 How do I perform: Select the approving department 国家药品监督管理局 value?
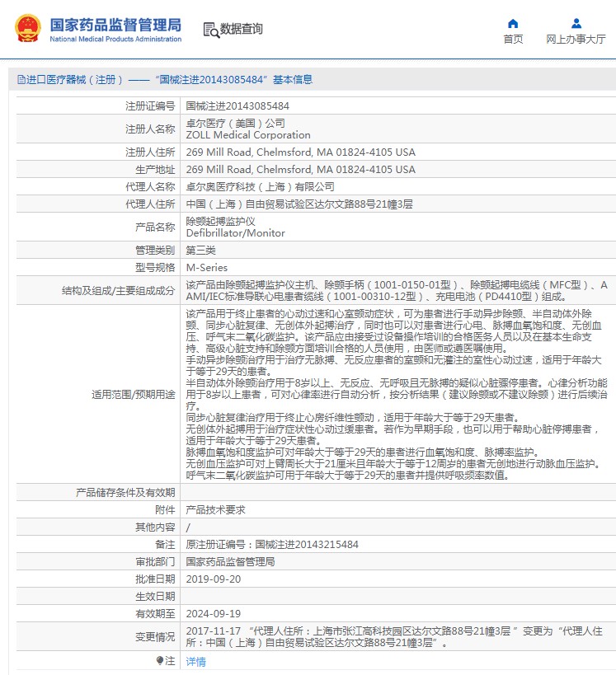(230, 562)
